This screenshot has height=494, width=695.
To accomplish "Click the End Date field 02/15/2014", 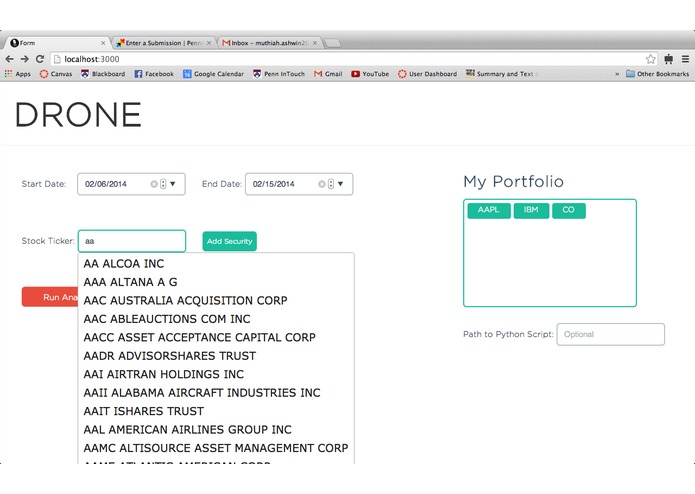I will pyautogui.click(x=299, y=184).
